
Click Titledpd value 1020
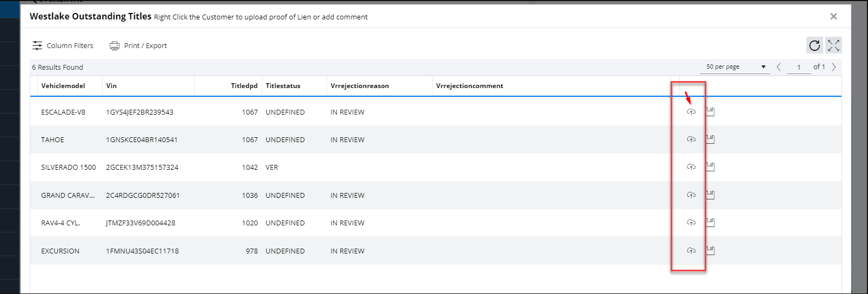coord(250,223)
